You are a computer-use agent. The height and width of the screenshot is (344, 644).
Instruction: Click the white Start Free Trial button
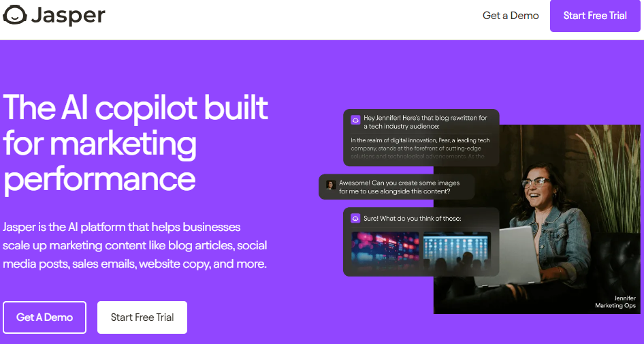click(142, 317)
